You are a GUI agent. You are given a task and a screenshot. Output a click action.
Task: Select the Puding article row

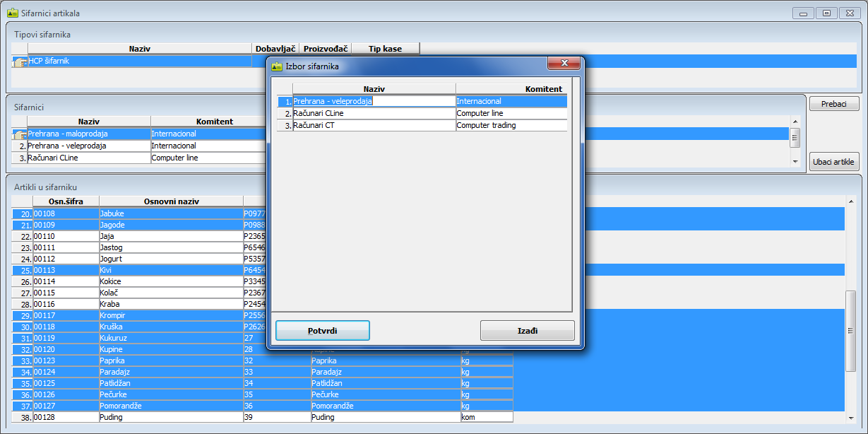point(171,418)
